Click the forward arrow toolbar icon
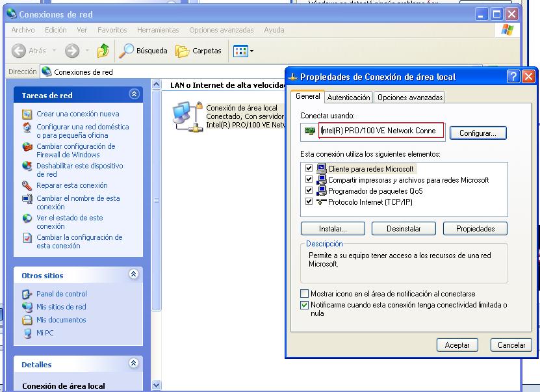Screen dimensions: 540x392 coord(72,51)
